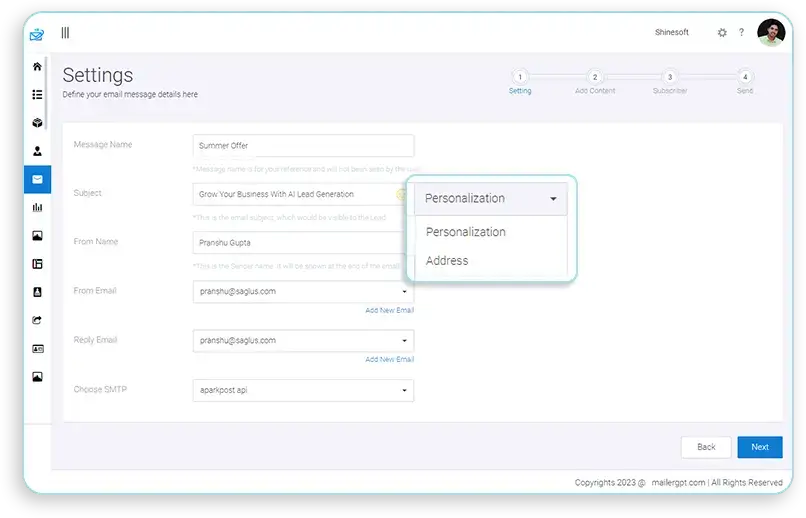Choose Personalization option from the list

point(466,232)
